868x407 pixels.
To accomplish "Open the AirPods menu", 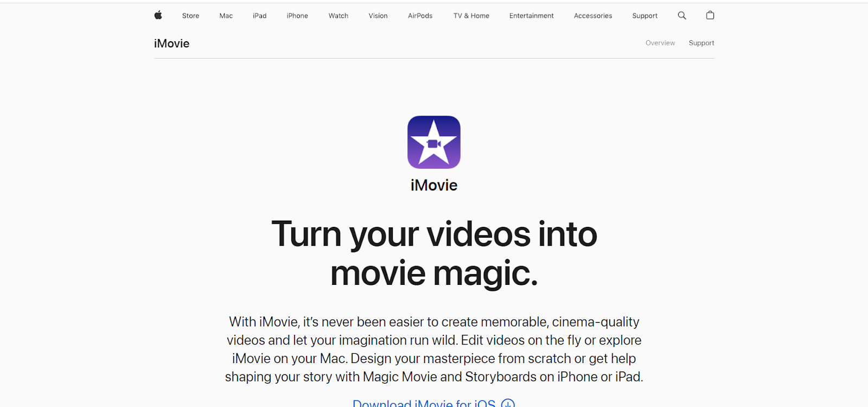I will (420, 16).
